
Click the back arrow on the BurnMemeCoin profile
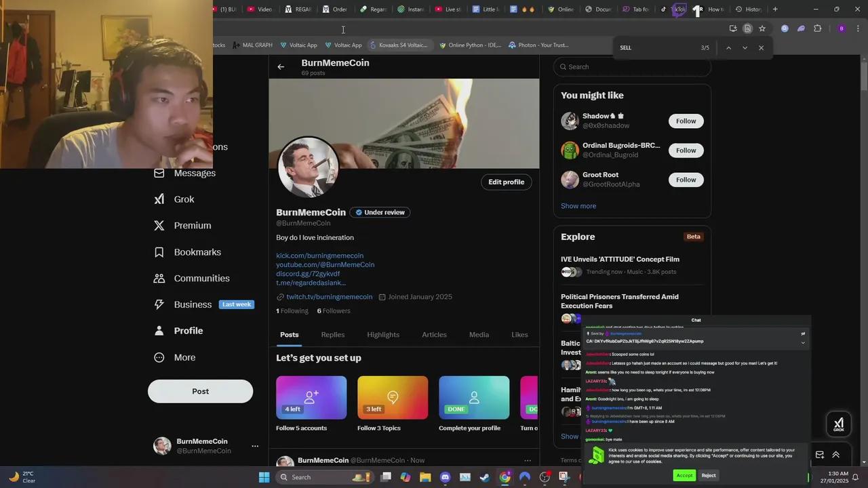coord(281,66)
